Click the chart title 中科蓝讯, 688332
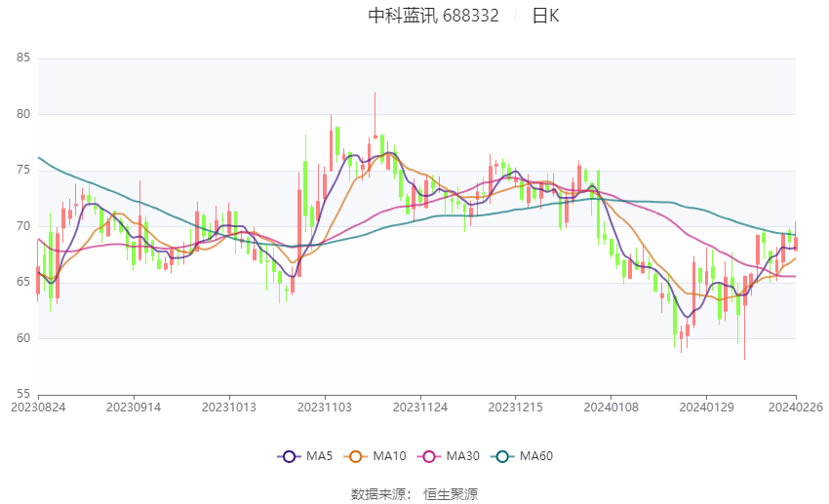This screenshot has height=504, width=829. coord(433,16)
